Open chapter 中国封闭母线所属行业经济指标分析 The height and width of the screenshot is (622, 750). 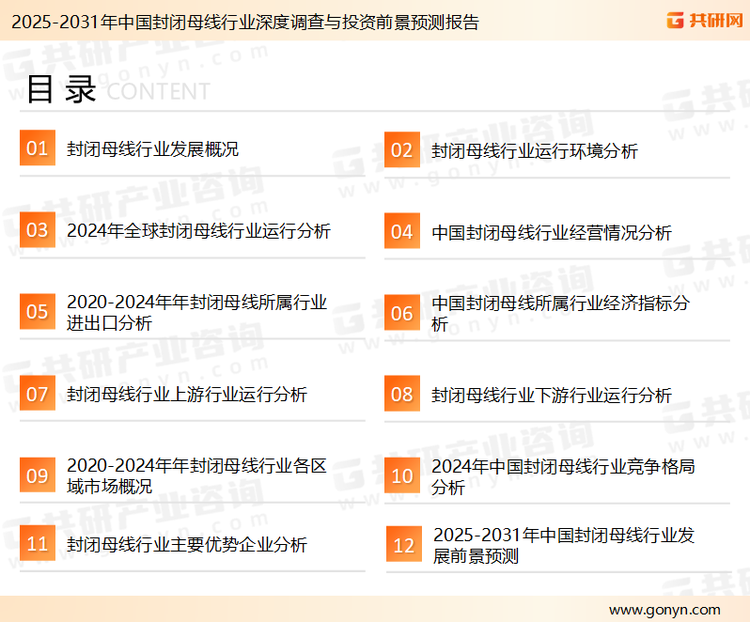(x=561, y=313)
